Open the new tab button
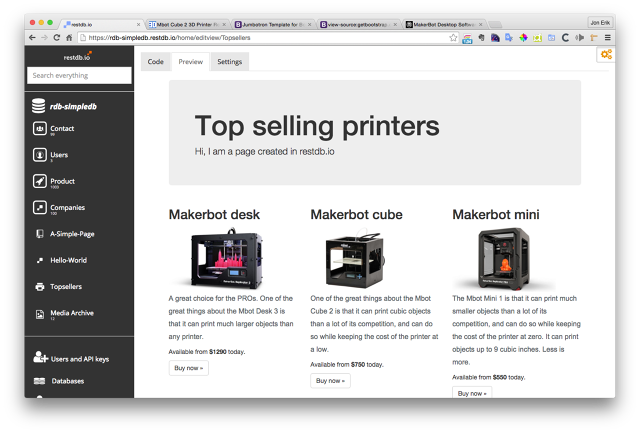This screenshot has height=433, width=640. (495, 24)
